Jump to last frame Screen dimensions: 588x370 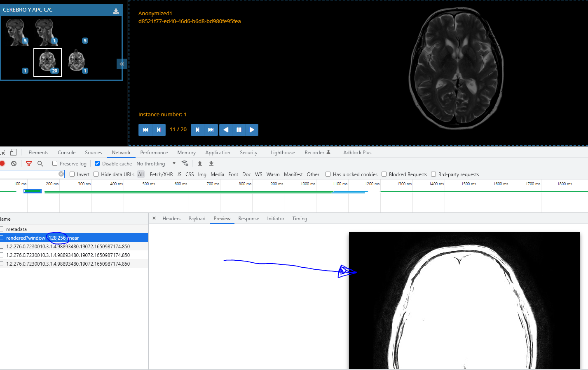coord(211,130)
